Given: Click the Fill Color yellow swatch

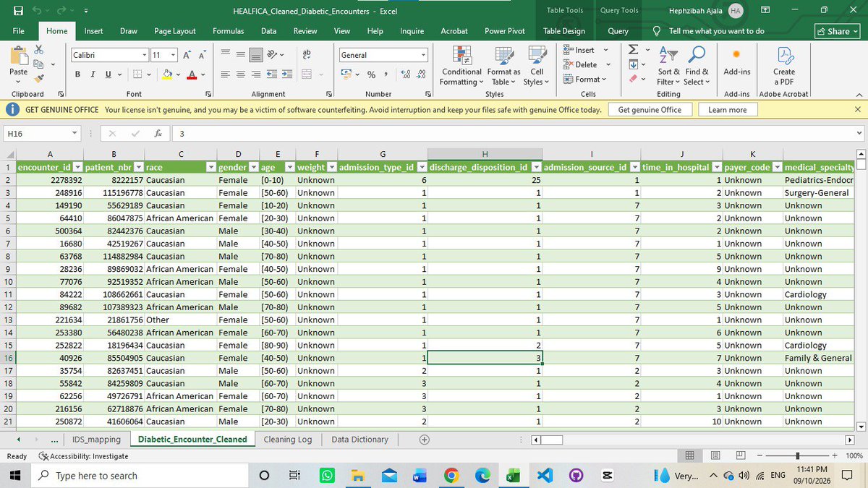Looking at the screenshot, I should click(168, 74).
